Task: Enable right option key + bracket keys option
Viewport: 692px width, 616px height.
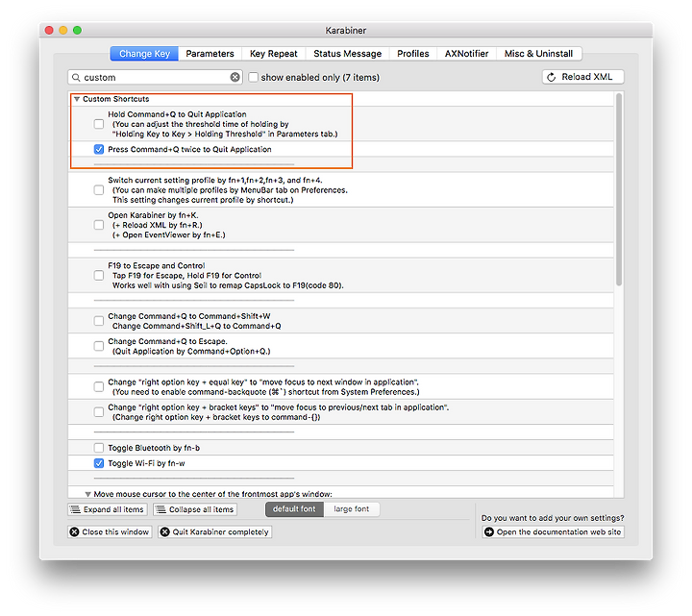Action: tap(99, 412)
